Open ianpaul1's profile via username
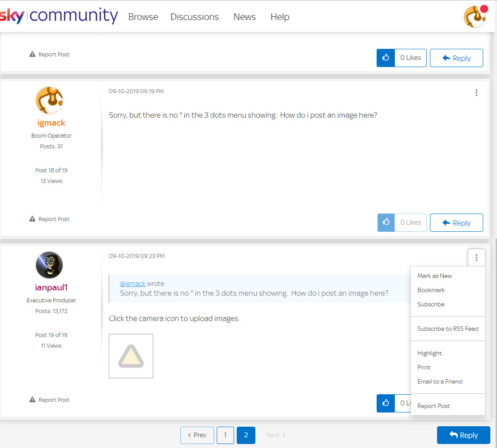Screen dimensions: 497x448 [51, 287]
